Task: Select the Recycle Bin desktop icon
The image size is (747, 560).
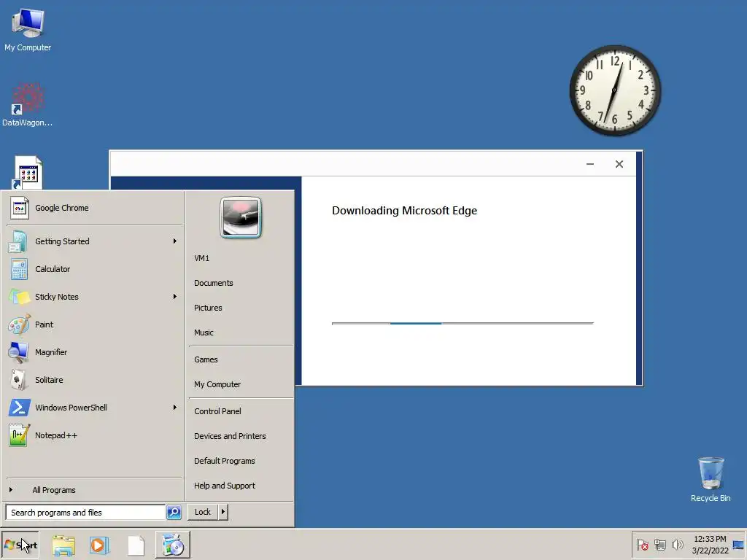Action: click(x=711, y=479)
